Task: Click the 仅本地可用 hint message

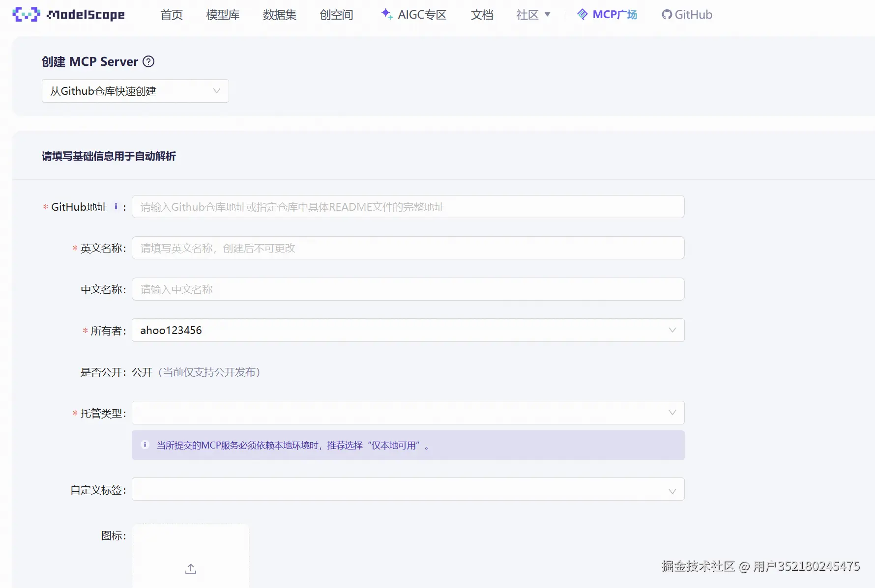Action: pyautogui.click(x=408, y=445)
